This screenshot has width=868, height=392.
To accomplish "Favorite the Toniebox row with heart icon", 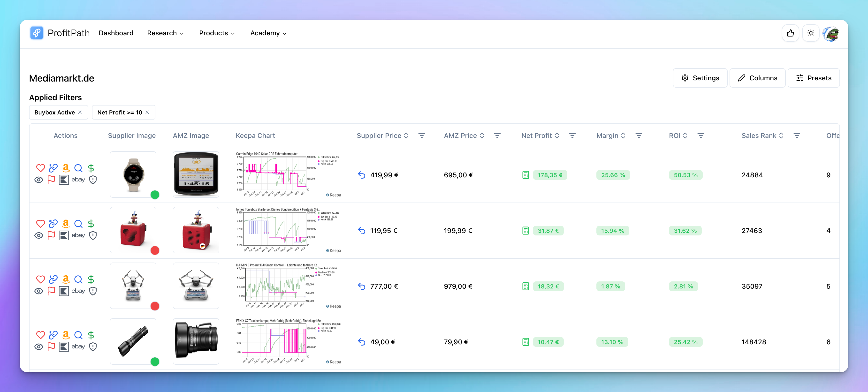I will click(x=40, y=224).
